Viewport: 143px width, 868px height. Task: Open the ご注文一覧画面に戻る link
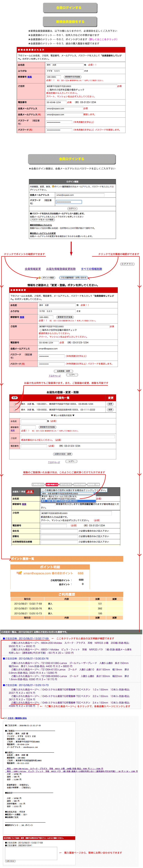(17, 718)
